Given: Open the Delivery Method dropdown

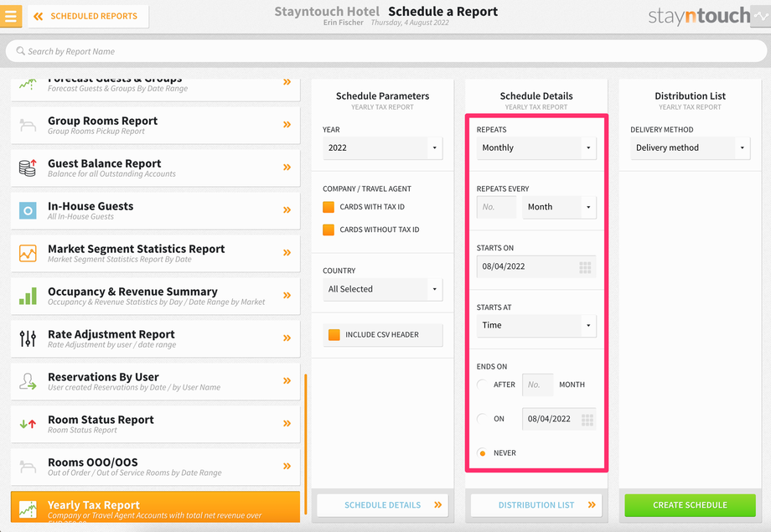Looking at the screenshot, I should pos(690,148).
